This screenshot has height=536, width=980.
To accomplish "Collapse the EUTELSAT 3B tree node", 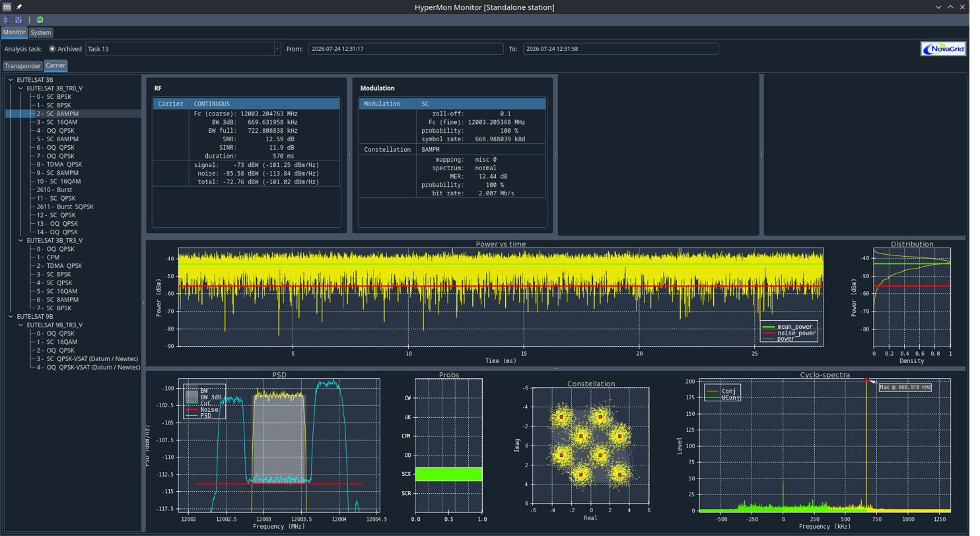I will pos(11,79).
